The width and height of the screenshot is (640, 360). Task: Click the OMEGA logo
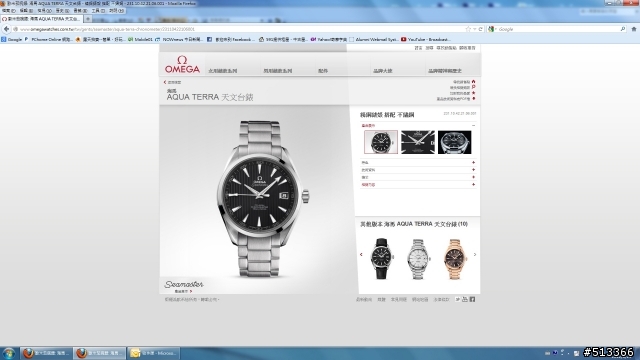[x=182, y=65]
